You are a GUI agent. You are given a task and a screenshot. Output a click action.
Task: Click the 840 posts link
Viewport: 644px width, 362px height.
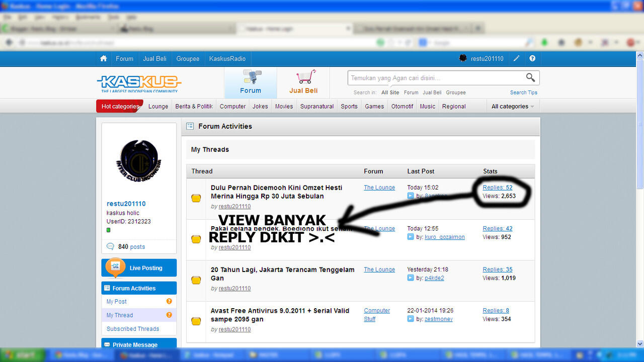[131, 247]
